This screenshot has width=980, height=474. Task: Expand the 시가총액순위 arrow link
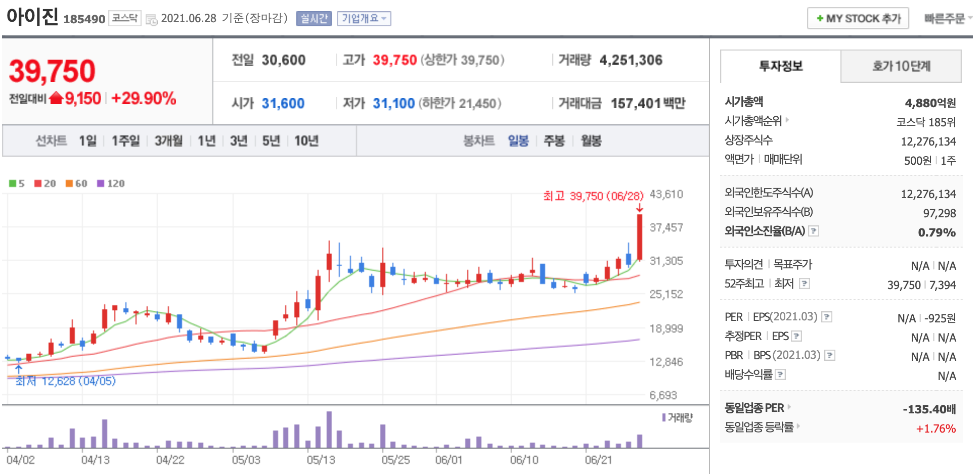(787, 120)
